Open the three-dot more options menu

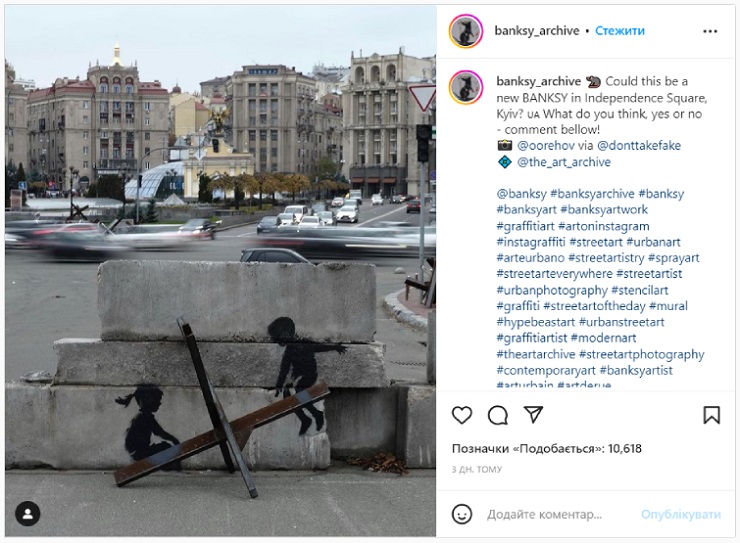[x=710, y=31]
